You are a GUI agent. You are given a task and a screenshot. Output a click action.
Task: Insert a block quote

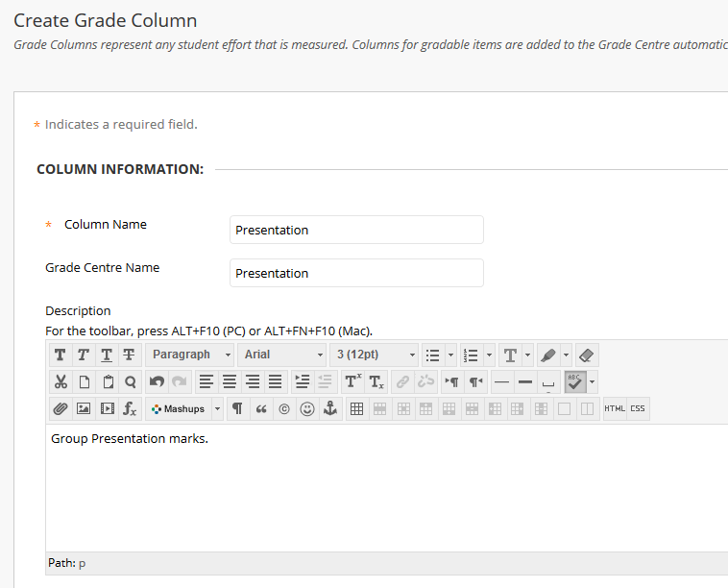tap(261, 409)
